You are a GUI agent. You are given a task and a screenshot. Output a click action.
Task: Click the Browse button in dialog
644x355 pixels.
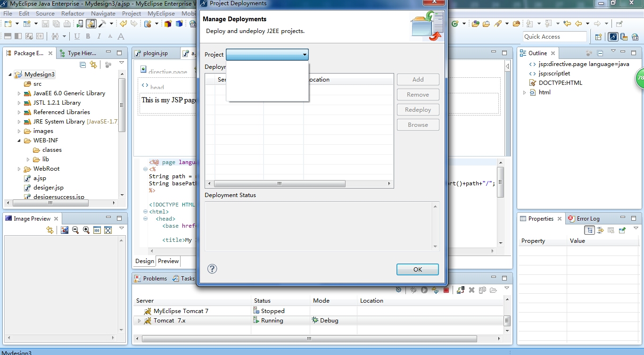[x=418, y=125]
